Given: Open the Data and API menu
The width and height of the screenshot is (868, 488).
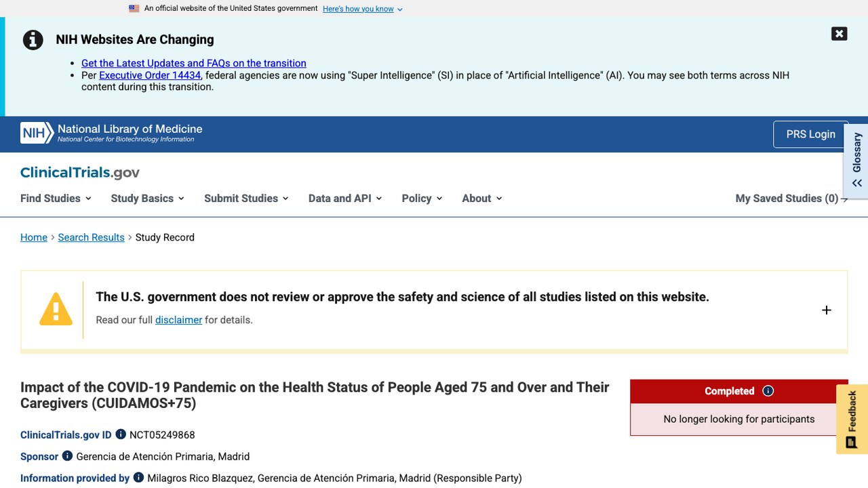Looking at the screenshot, I should (345, 199).
